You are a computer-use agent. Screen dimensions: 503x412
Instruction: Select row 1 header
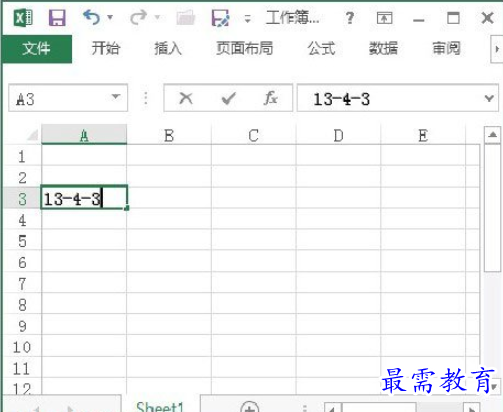point(22,156)
